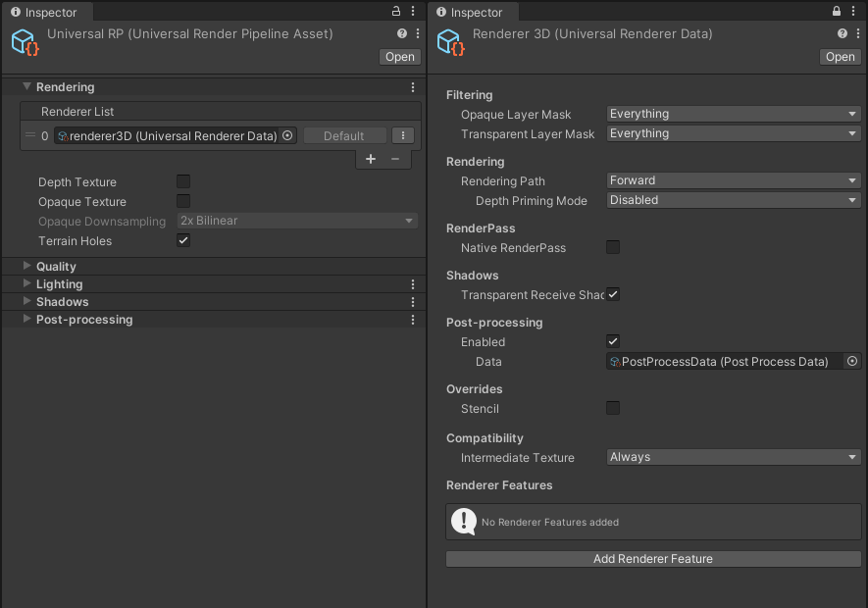Screen dimensions: 868x608
Task: Enable the Opaque Texture checkbox
Action: pyautogui.click(x=183, y=201)
